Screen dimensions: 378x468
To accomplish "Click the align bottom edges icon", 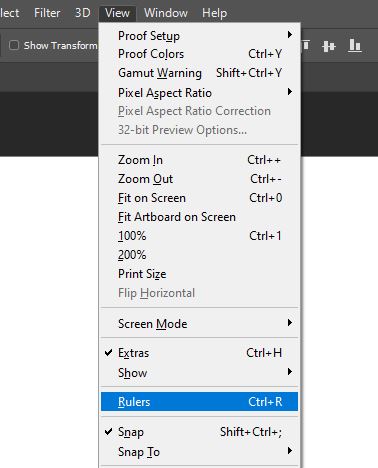I will pos(355,46).
